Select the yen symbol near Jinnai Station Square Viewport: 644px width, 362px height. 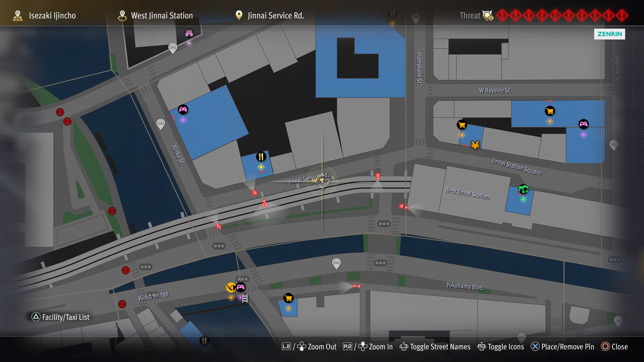coord(475,145)
